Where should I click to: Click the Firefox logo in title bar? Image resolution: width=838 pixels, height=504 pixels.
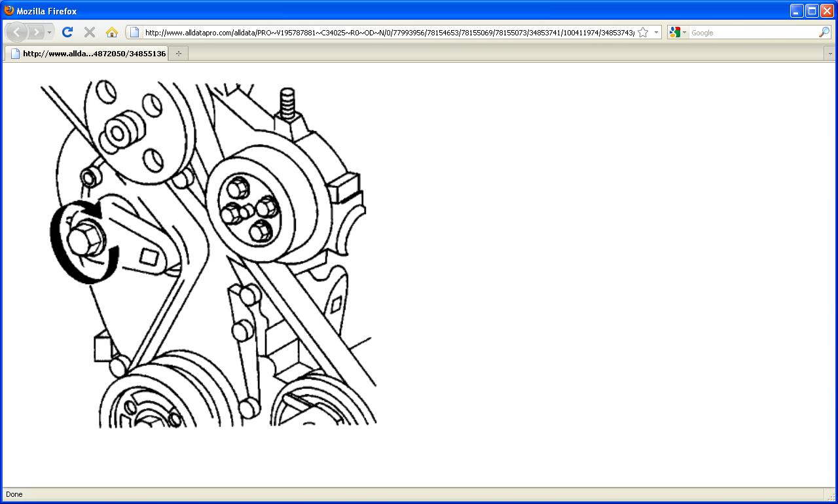(x=9, y=10)
